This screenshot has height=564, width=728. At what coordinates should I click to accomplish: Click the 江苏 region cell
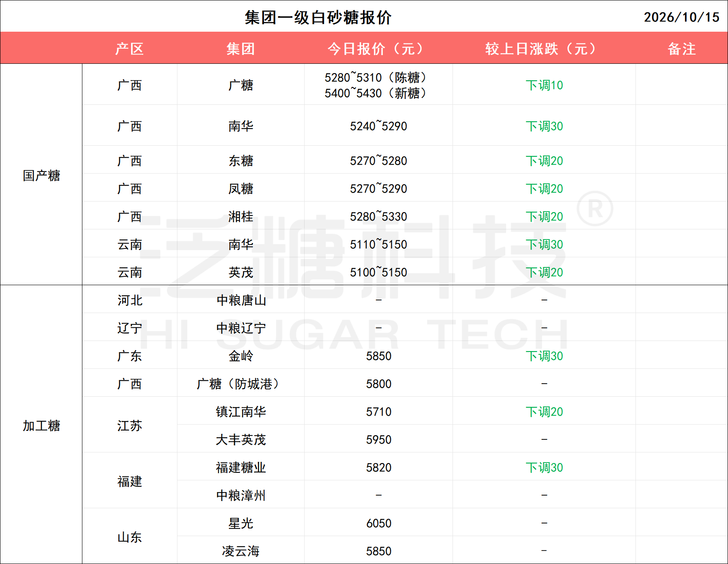129,425
